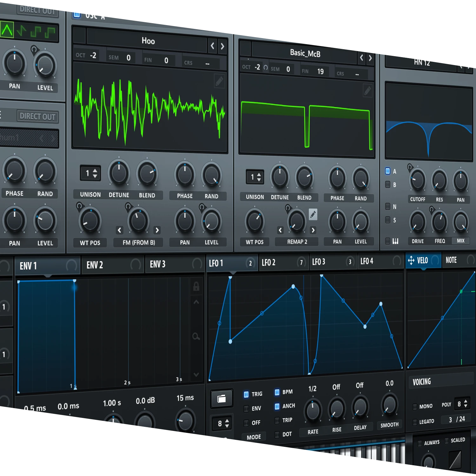Go to previous wavetable before Basic_McB

[361, 58]
